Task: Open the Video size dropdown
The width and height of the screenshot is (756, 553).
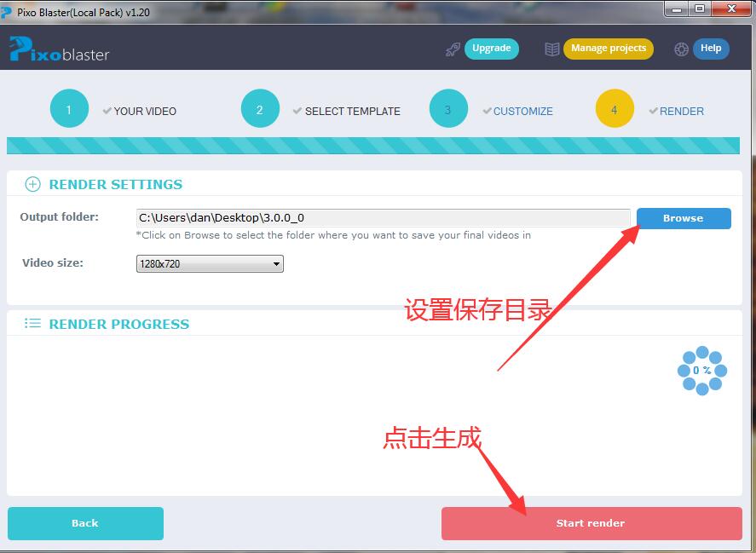Action: pyautogui.click(x=275, y=263)
